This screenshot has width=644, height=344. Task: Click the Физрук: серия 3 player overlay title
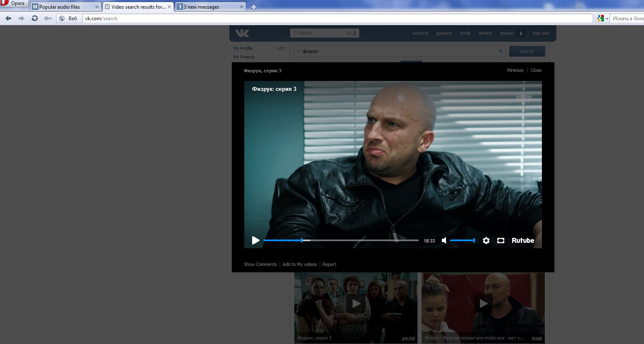(x=274, y=89)
